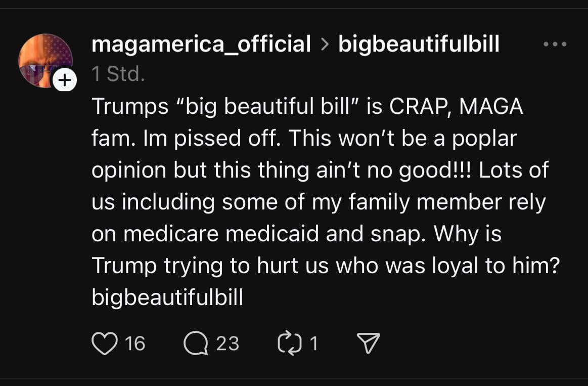Open the magamerica_official profile picture
This screenshot has width=588, height=386.
pos(46,61)
